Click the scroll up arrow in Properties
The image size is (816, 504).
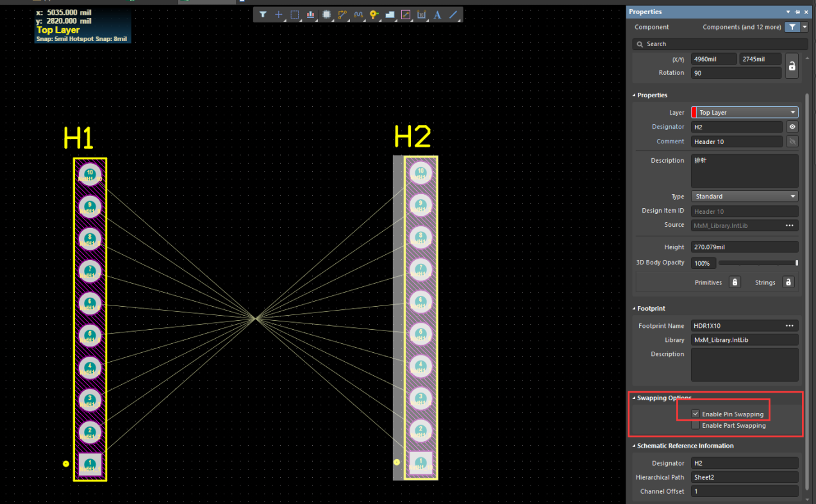(808, 58)
